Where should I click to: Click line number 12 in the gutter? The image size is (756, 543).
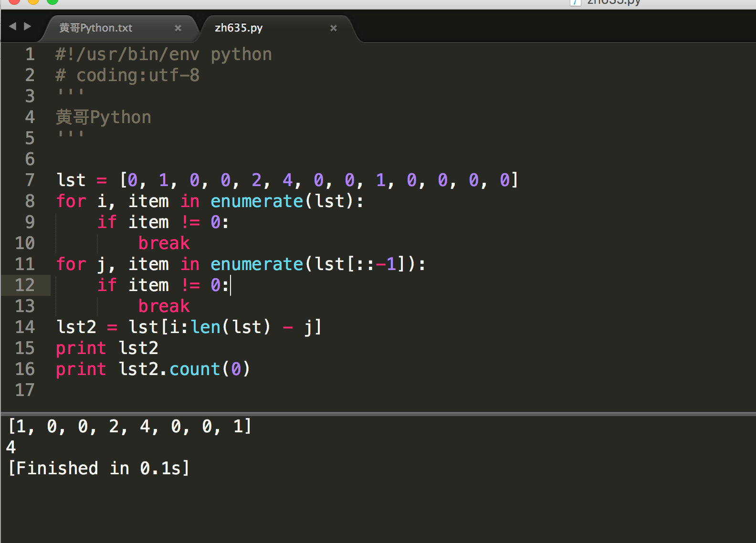click(25, 285)
